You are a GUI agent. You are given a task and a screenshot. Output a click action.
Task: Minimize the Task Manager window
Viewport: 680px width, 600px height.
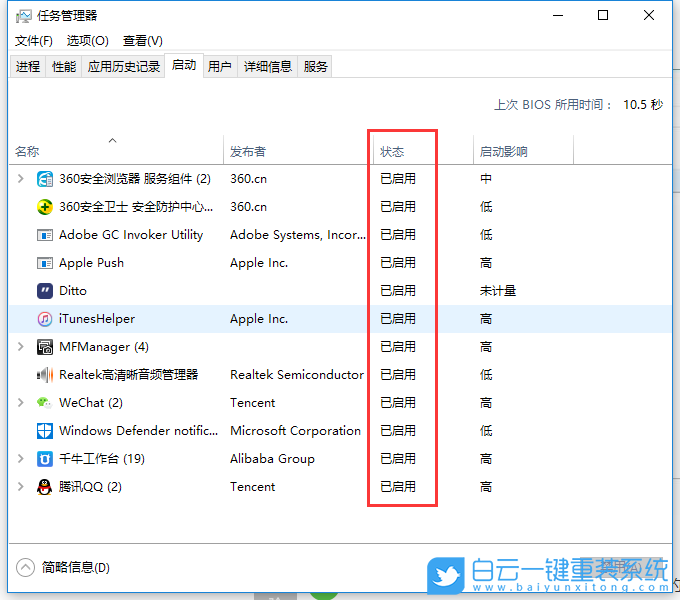tap(558, 16)
